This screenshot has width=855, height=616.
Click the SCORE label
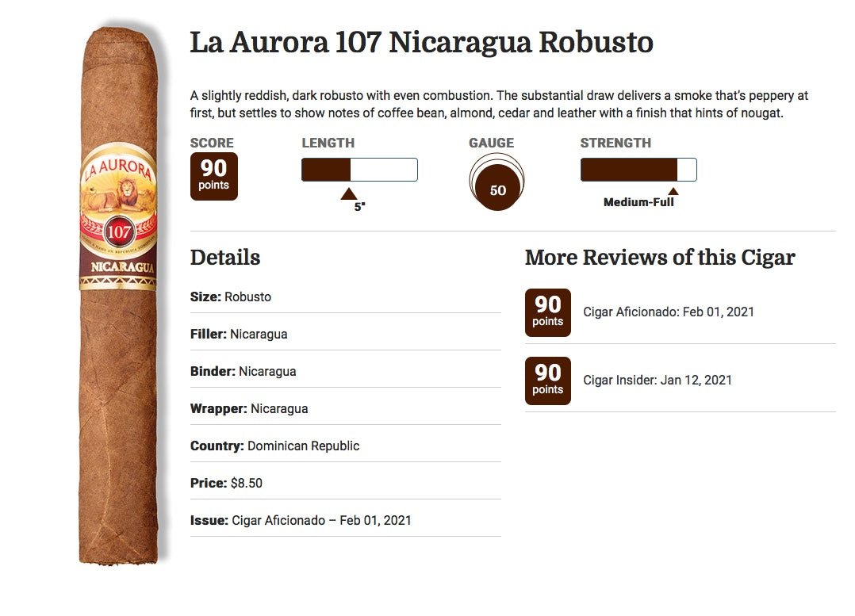point(212,143)
